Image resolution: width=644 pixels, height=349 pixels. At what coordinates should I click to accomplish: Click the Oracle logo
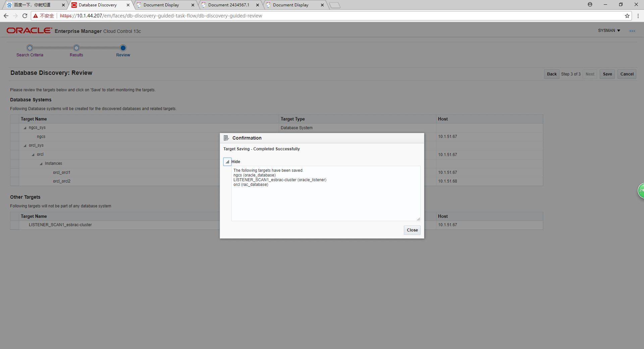pos(29,31)
